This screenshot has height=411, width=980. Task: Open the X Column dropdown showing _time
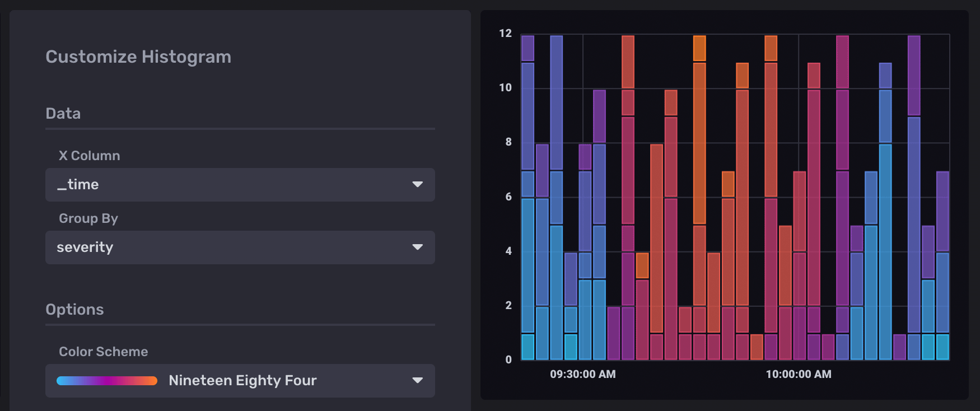(224, 185)
